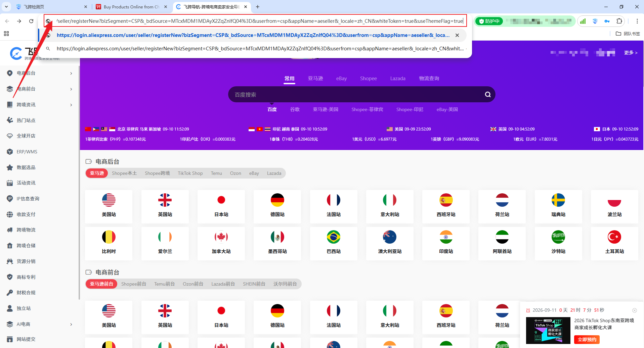Open 土耳其站 card in 电商后台 section
The height and width of the screenshot is (348, 644).
tap(614, 244)
